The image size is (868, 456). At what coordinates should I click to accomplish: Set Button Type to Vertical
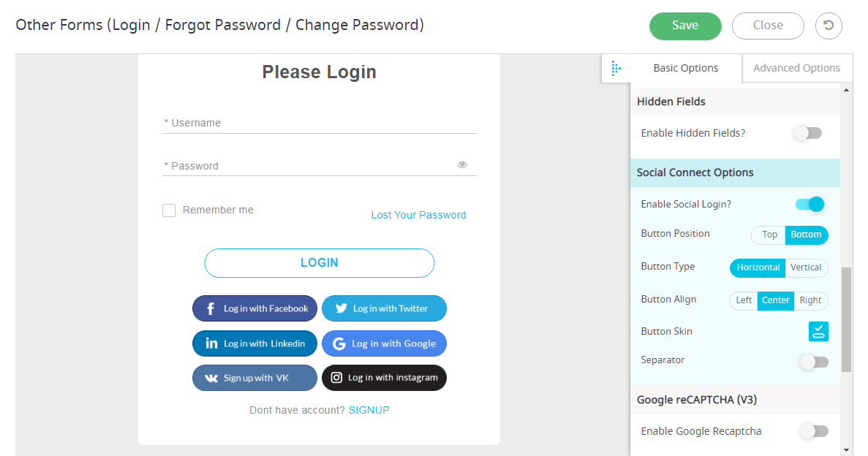(x=806, y=267)
